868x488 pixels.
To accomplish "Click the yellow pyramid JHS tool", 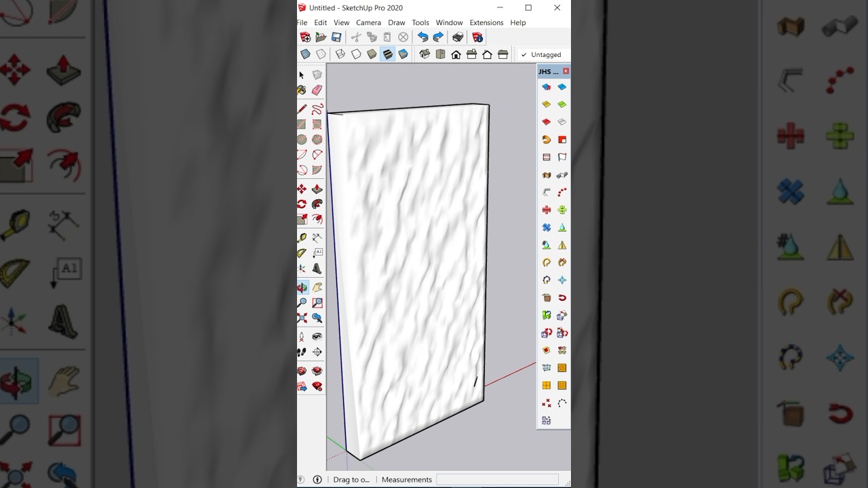I will click(562, 245).
